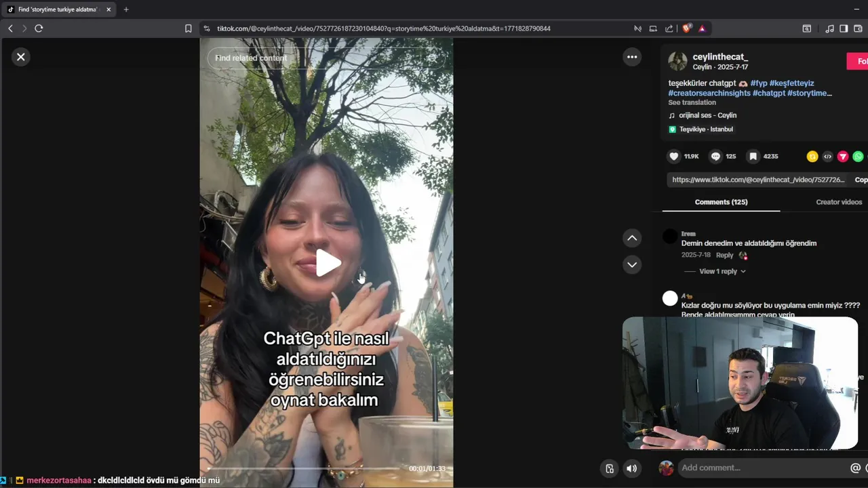Open the music note playlist icon
This screenshot has width=868, height=488.
tap(830, 28)
